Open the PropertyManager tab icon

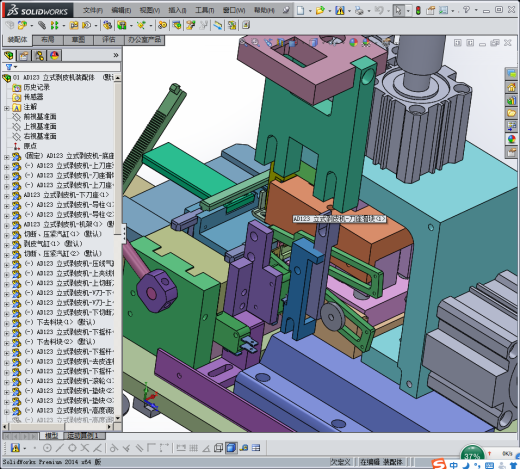pyautogui.click(x=24, y=55)
